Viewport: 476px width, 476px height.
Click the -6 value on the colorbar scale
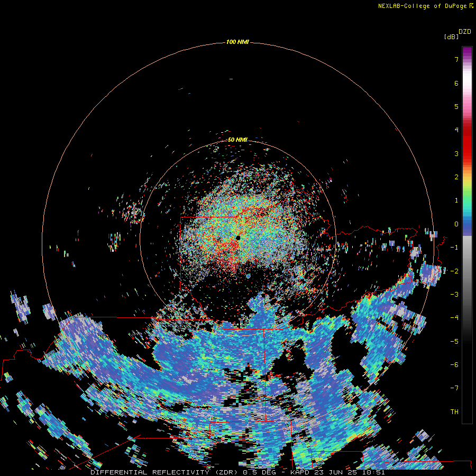[x=454, y=365]
